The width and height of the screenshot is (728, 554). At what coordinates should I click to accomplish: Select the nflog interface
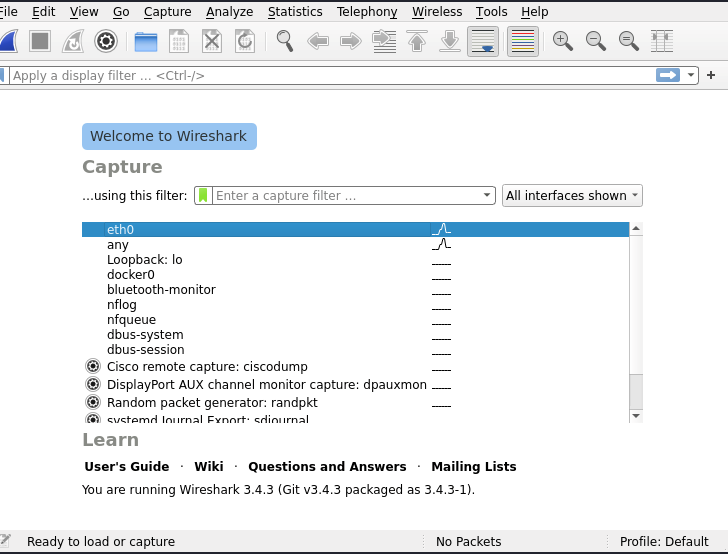[356, 305]
